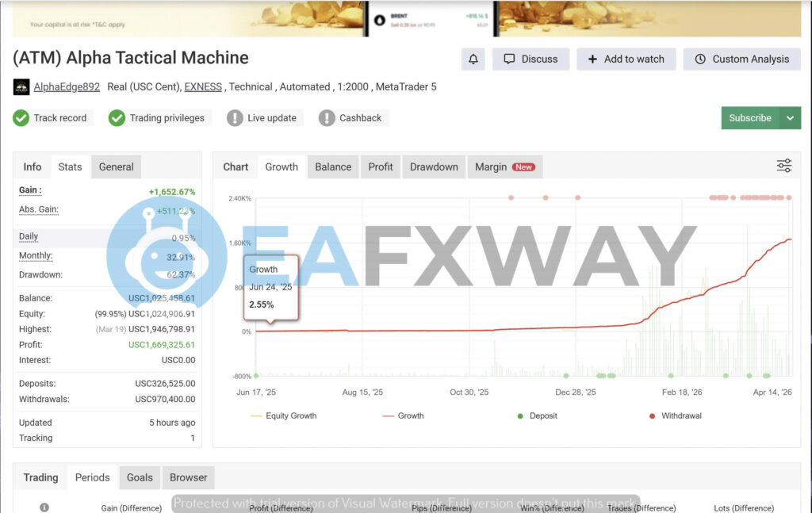Switch to the Drawdown chart tab
This screenshot has width=812, height=513.
(434, 167)
